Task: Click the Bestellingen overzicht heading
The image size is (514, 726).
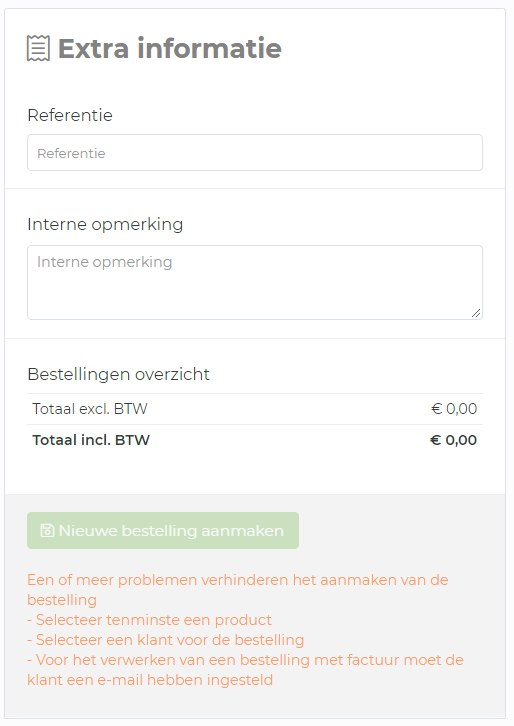Action: pos(119,374)
